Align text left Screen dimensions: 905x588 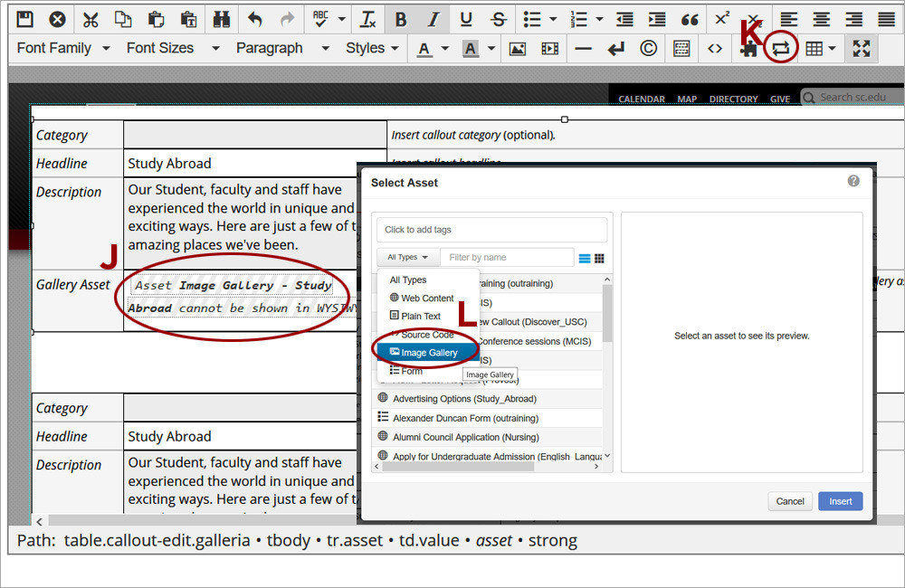(789, 20)
